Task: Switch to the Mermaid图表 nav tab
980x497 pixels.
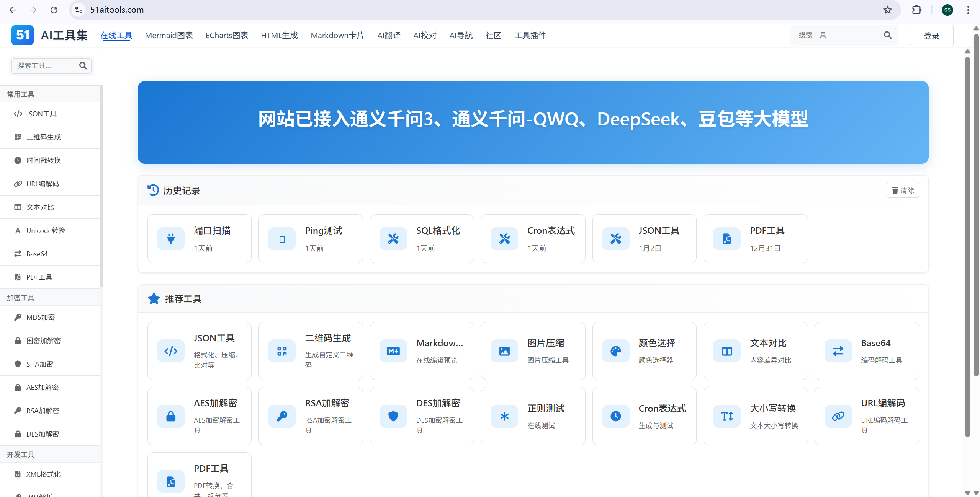Action: (169, 35)
